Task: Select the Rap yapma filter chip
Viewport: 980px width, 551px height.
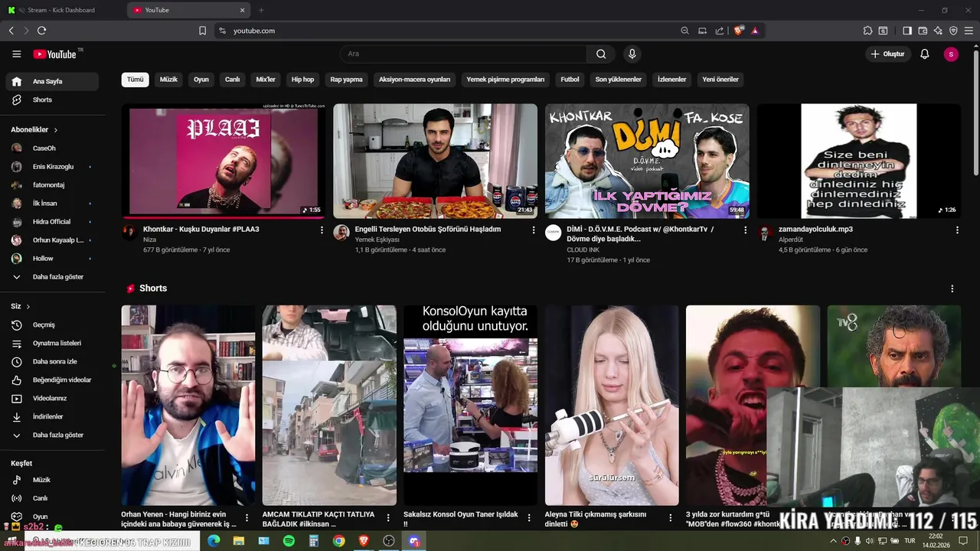Action: pyautogui.click(x=346, y=80)
